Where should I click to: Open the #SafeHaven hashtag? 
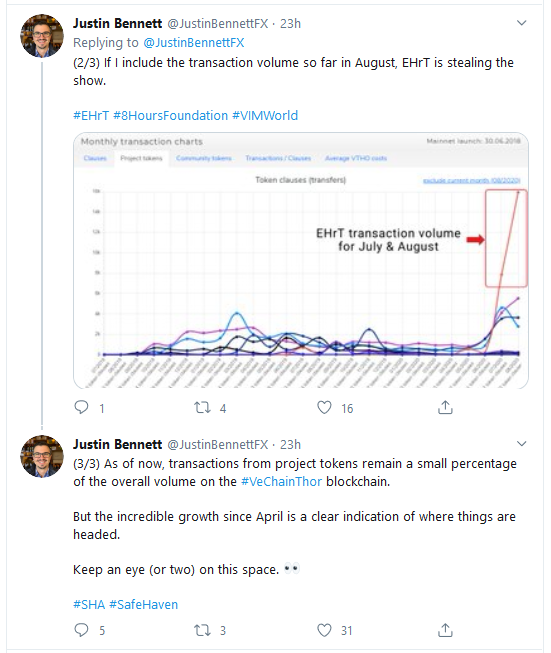[x=143, y=604]
